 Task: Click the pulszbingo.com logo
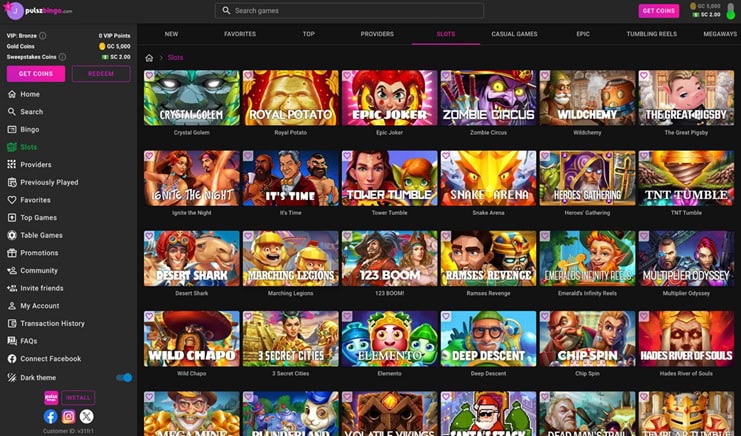(x=49, y=10)
